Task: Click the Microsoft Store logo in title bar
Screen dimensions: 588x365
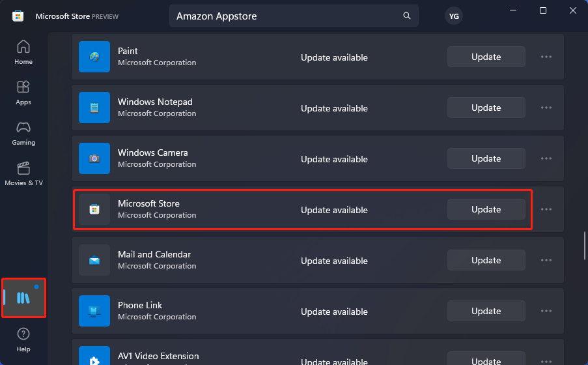Action: [18, 16]
